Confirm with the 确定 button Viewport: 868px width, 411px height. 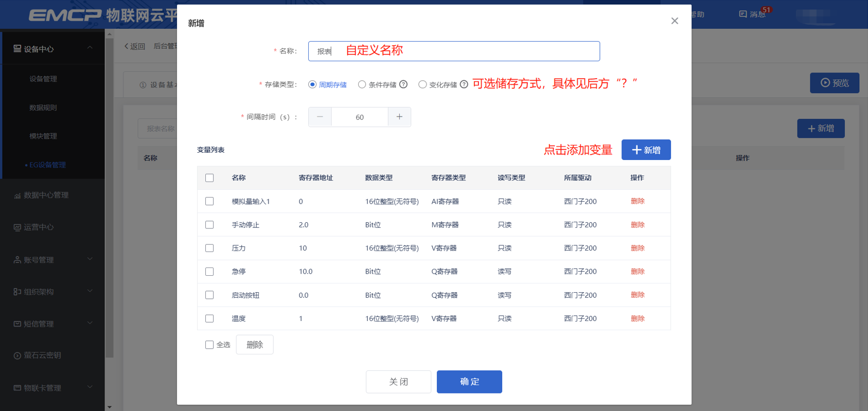point(469,382)
